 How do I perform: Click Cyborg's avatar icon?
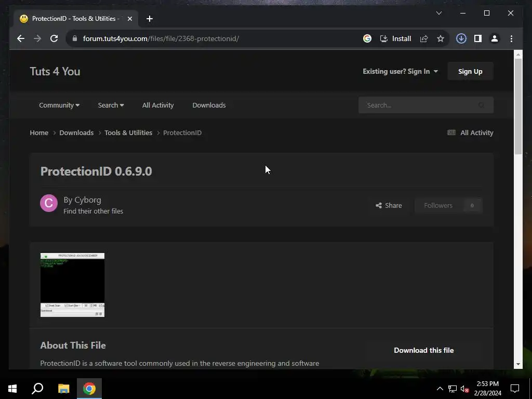(49, 203)
